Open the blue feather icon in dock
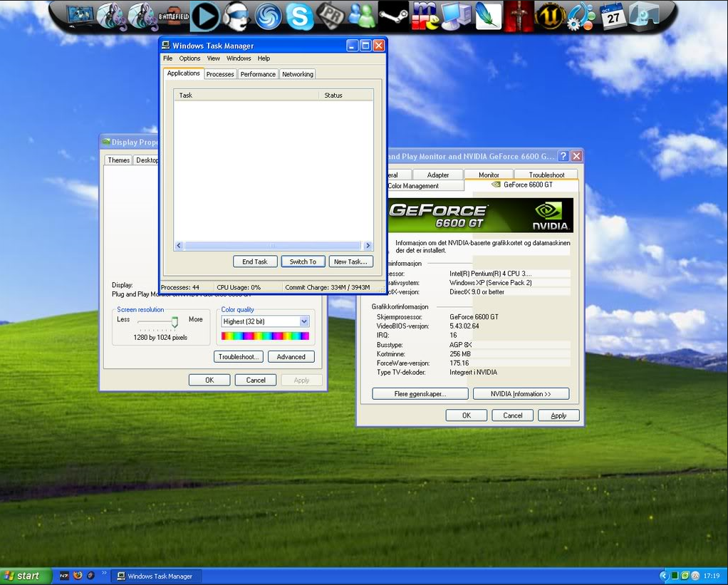Screen dimensions: 728x585 click(487, 16)
